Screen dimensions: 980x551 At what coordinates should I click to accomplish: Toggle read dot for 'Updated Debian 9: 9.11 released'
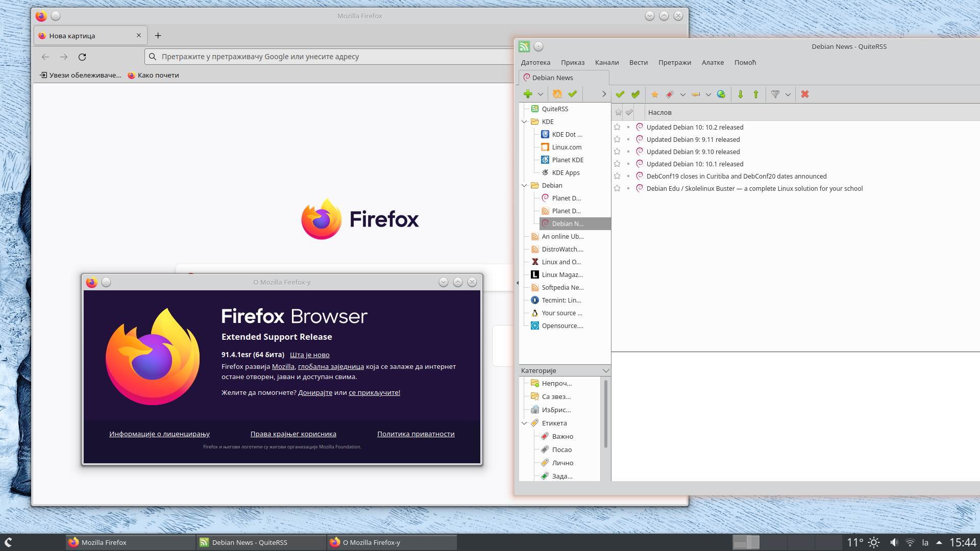pyautogui.click(x=628, y=139)
